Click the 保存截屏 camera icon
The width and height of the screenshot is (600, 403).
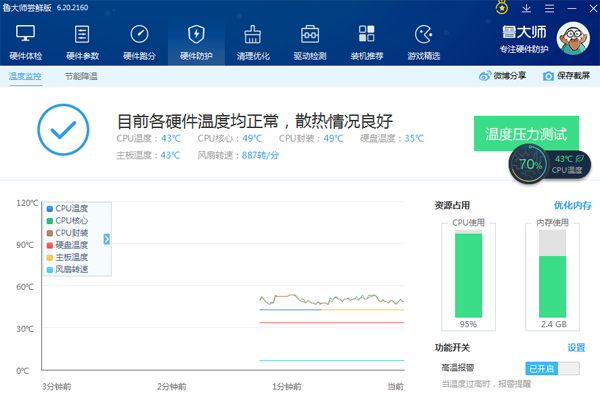click(x=548, y=76)
